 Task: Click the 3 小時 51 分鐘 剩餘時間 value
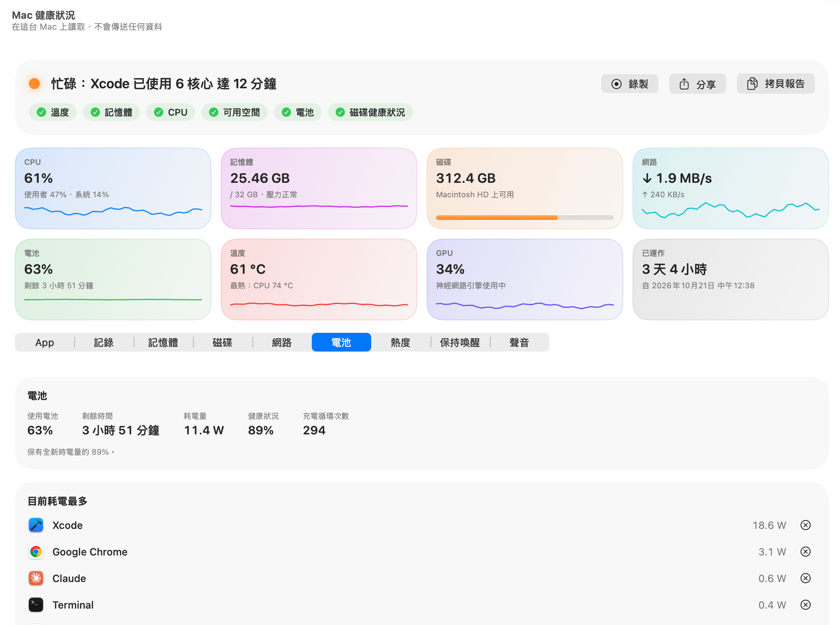121,430
